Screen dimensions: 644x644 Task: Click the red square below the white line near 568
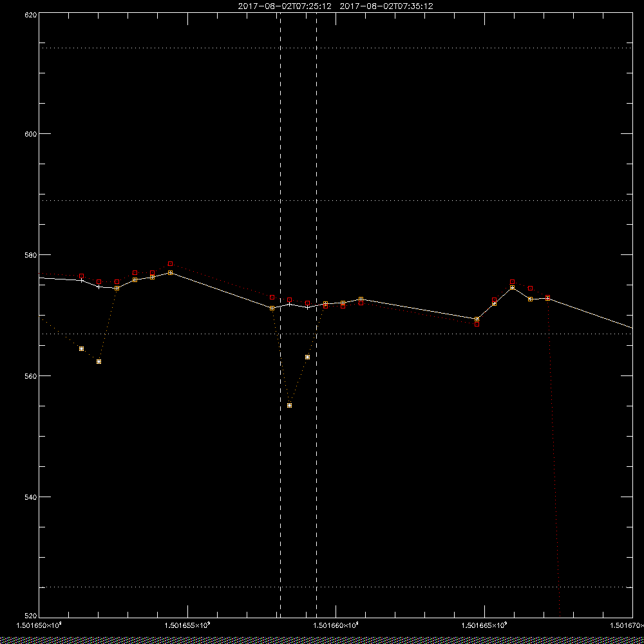477,324
